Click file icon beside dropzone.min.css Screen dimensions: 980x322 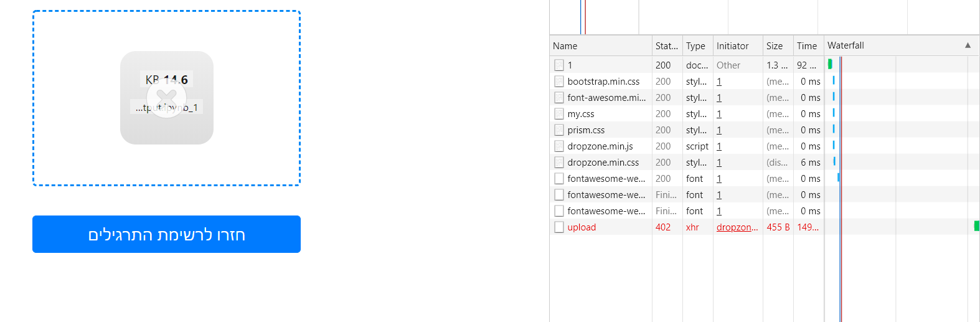559,163
